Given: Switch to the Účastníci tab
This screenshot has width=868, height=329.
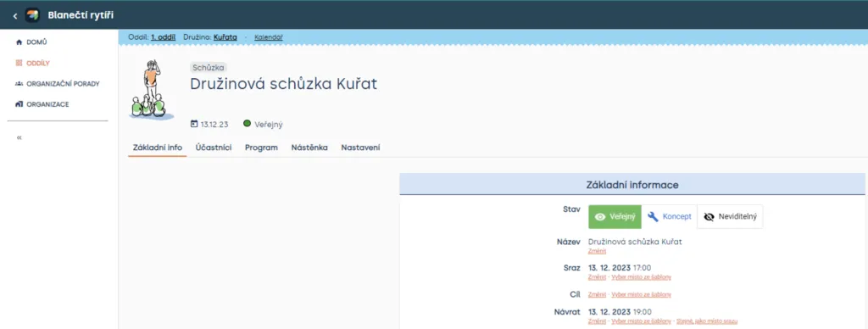Looking at the screenshot, I should click(213, 148).
